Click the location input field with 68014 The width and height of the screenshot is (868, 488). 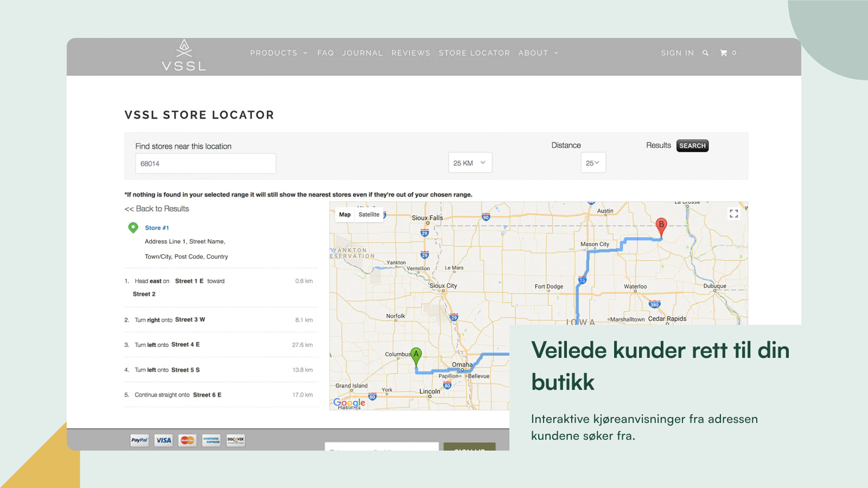pyautogui.click(x=206, y=163)
